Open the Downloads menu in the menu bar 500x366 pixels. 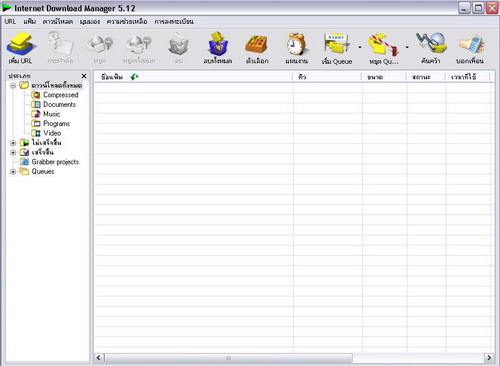pos(58,22)
